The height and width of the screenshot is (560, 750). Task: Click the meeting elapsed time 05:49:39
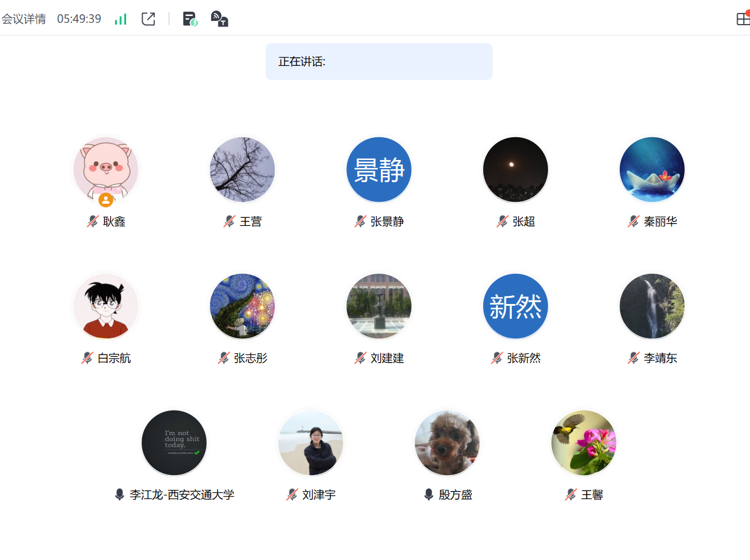pyautogui.click(x=79, y=19)
